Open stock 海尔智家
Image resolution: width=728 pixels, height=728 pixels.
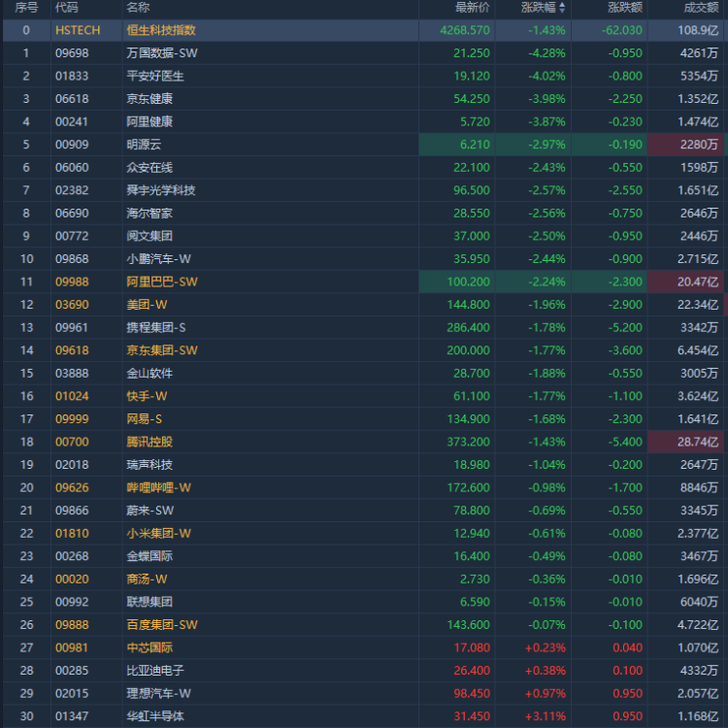pyautogui.click(x=149, y=214)
